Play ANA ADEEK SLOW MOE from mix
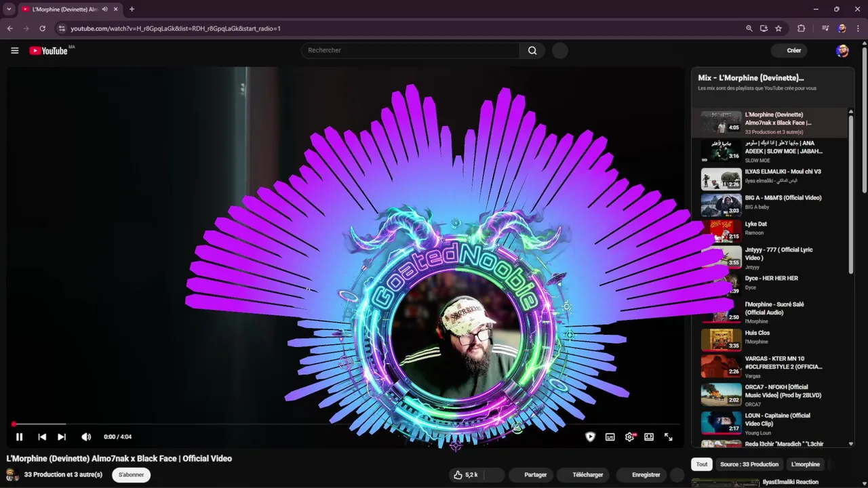This screenshot has height=488, width=868. [770, 151]
